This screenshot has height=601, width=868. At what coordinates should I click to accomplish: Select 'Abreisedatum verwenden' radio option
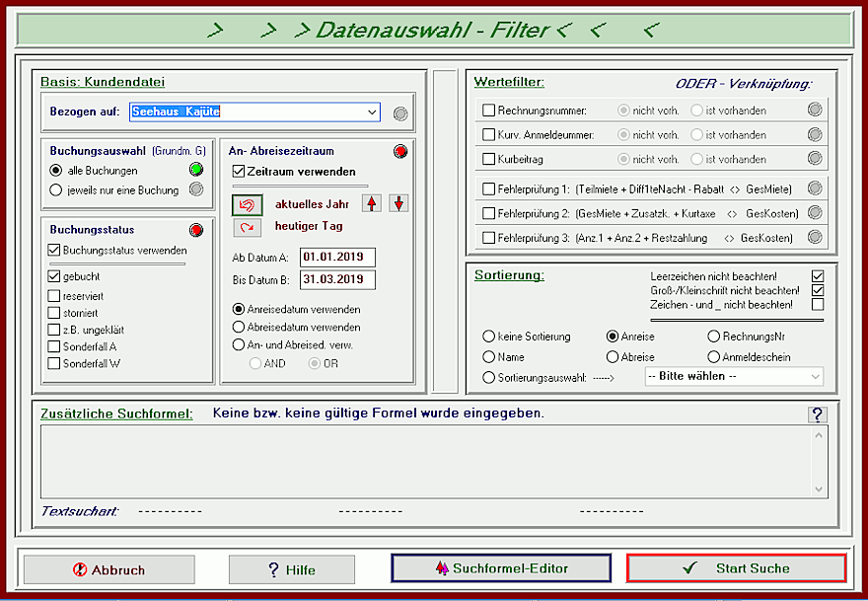click(239, 327)
